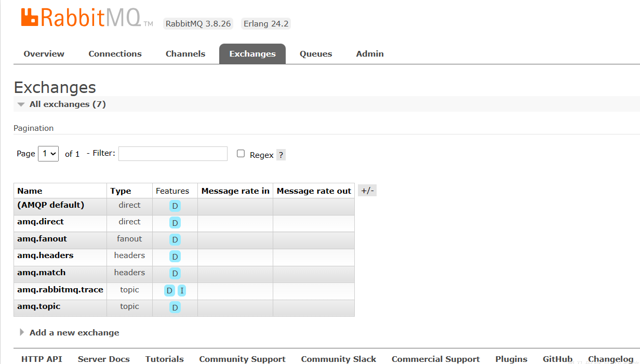Sort by Name column header
Screen dimensions: 640x364
tap(30, 191)
